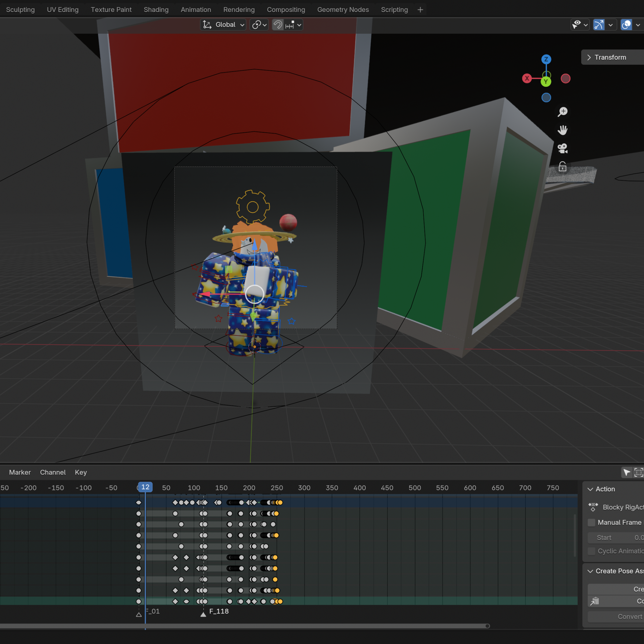644x644 pixels.
Task: Open the Geometry Nodes workspace tab
Action: [x=343, y=10]
